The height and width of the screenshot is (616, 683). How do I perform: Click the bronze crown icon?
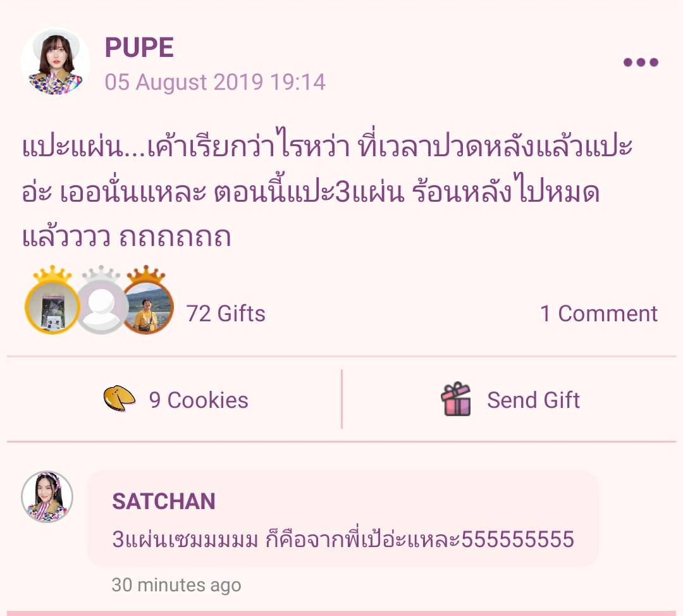[x=146, y=274]
